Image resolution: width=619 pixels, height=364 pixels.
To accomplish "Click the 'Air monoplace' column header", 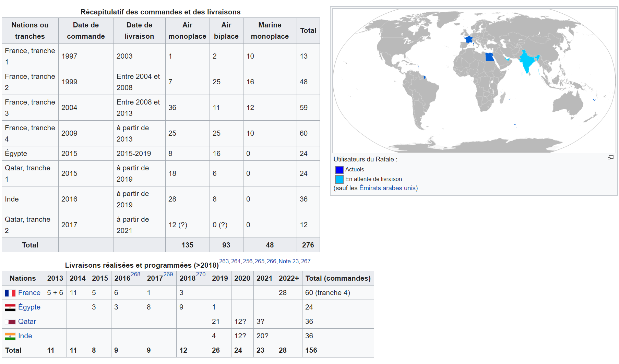I will pyautogui.click(x=187, y=31).
